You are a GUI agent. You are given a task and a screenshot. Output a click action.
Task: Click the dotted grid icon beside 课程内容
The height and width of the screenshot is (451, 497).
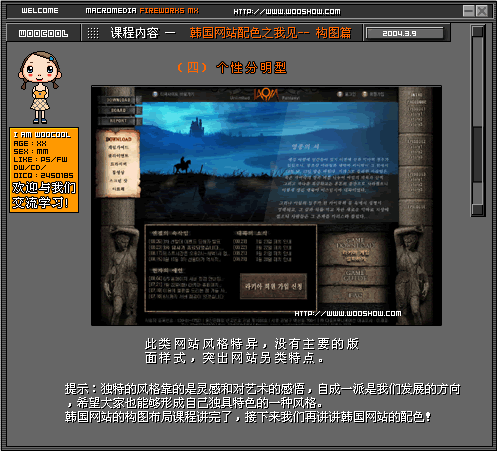coord(93,33)
